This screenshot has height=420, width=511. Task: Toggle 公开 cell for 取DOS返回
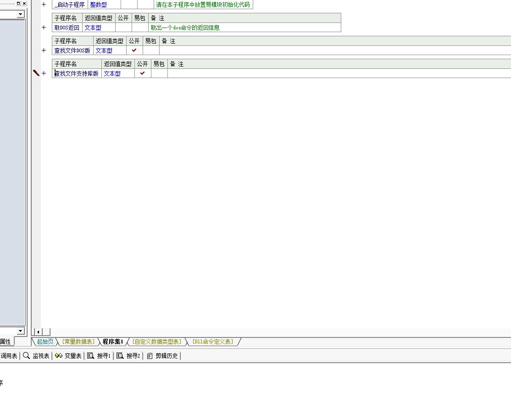(123, 28)
